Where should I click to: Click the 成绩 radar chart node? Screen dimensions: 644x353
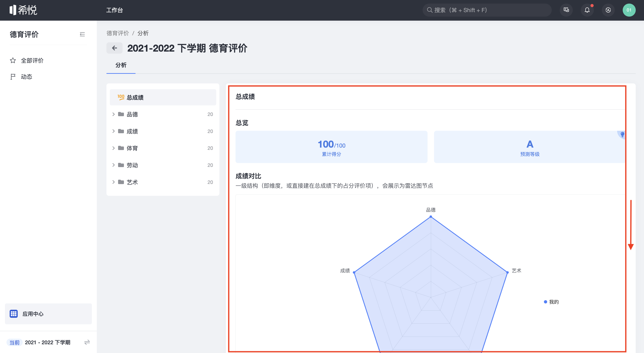point(354,272)
